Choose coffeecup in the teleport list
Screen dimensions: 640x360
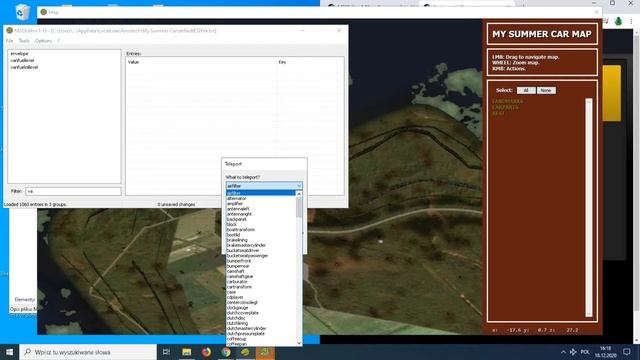[261, 339]
